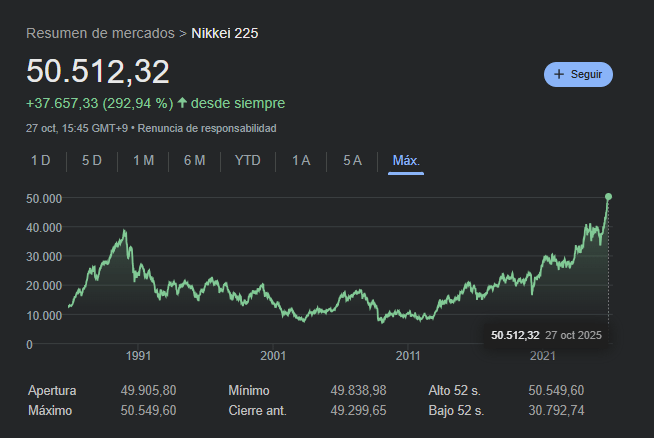Image resolution: width=654 pixels, height=438 pixels.
Task: Click the Seguir follow button
Action: pyautogui.click(x=578, y=74)
